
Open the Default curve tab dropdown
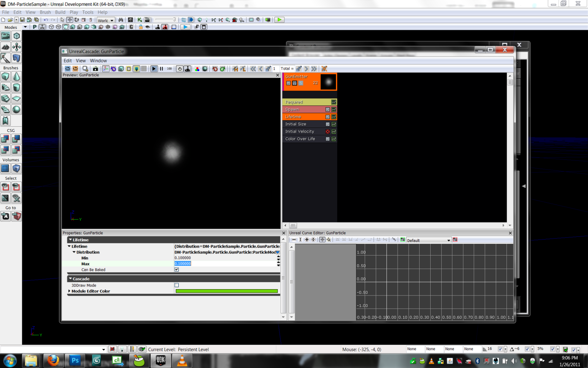[x=449, y=240]
